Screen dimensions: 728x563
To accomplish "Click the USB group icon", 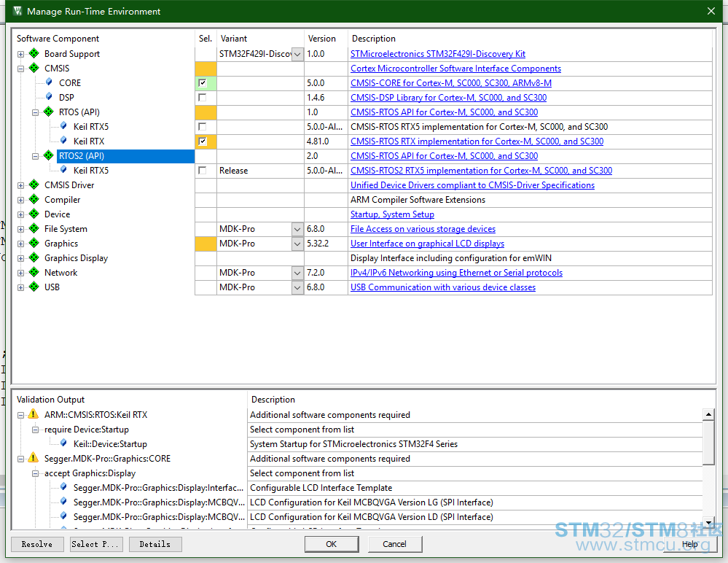I will pos(34,287).
